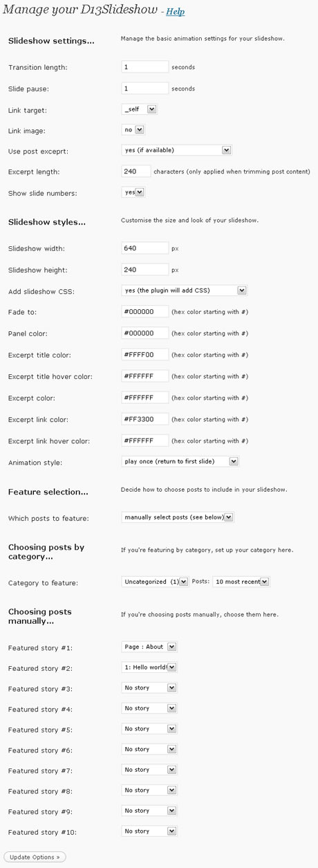This screenshot has width=318, height=868.
Task: Open the Featured story #1 dropdown
Action: coord(149,647)
